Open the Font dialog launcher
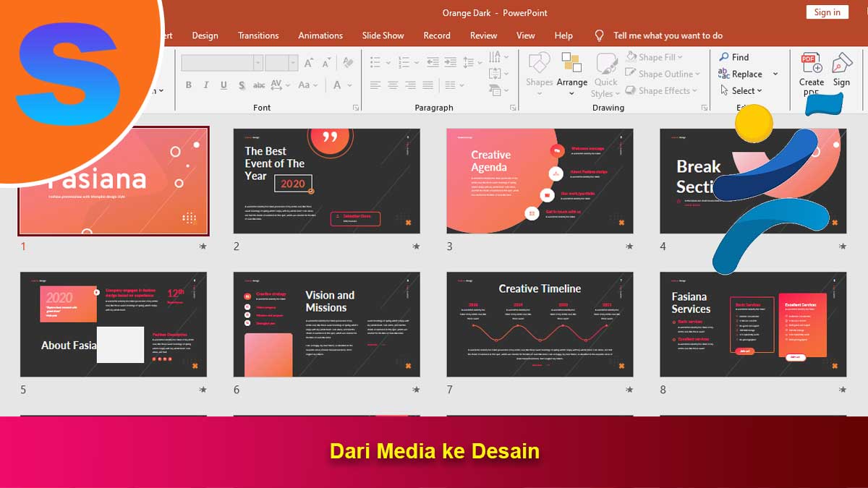868x488 pixels. (356, 108)
